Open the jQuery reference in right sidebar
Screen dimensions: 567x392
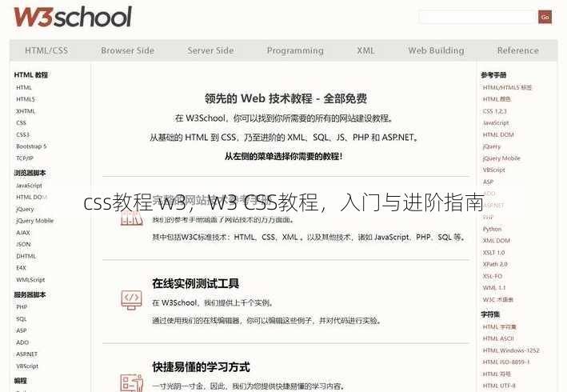[492, 146]
